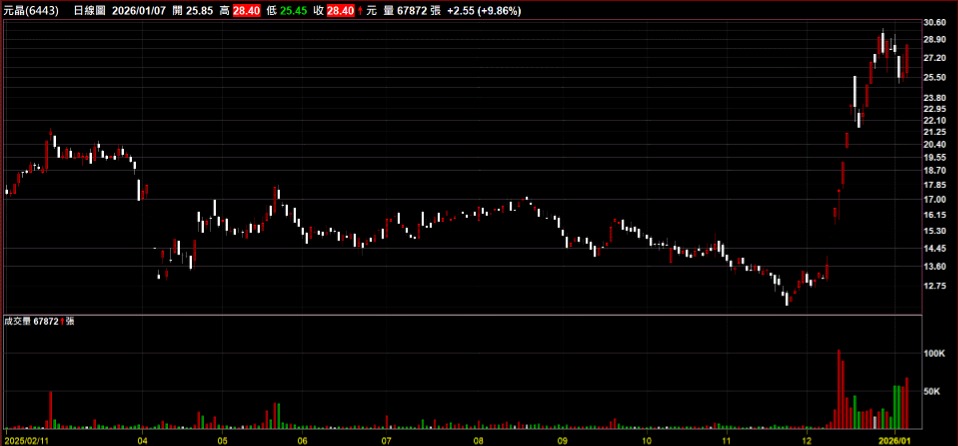Click the 100K volume axis label

tap(935, 354)
